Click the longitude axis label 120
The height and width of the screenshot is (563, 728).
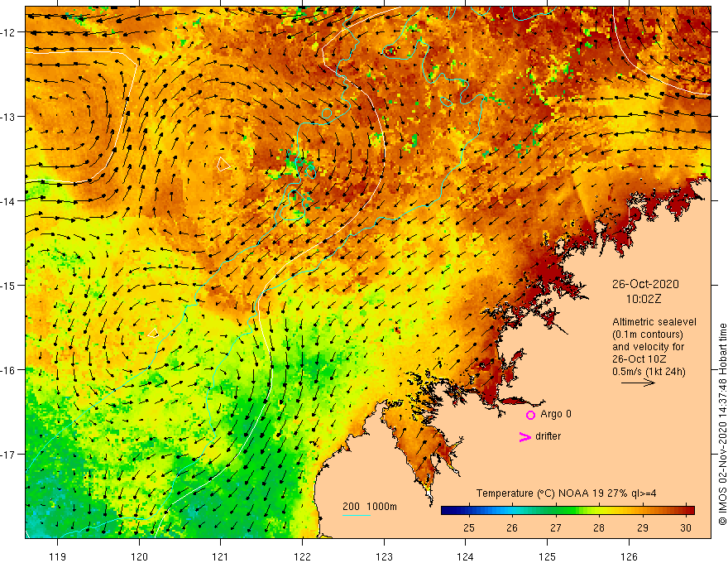click(x=139, y=556)
